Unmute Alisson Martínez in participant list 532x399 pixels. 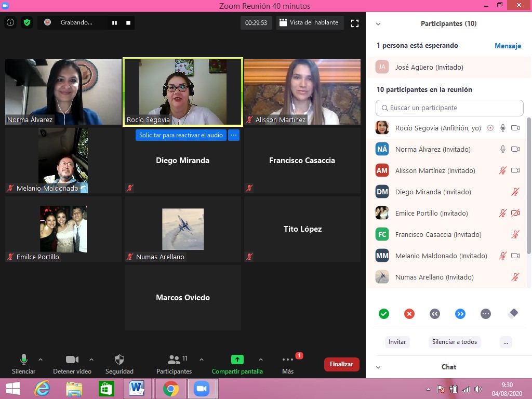503,170
